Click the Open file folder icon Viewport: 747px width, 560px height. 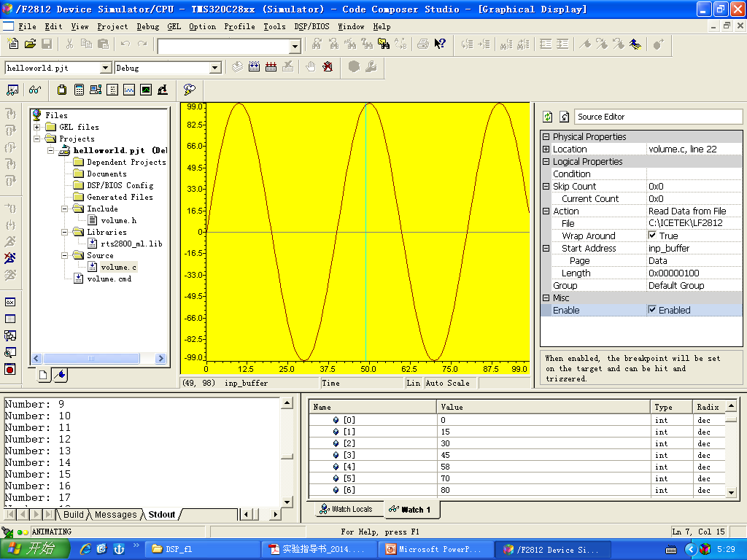pyautogui.click(x=30, y=44)
